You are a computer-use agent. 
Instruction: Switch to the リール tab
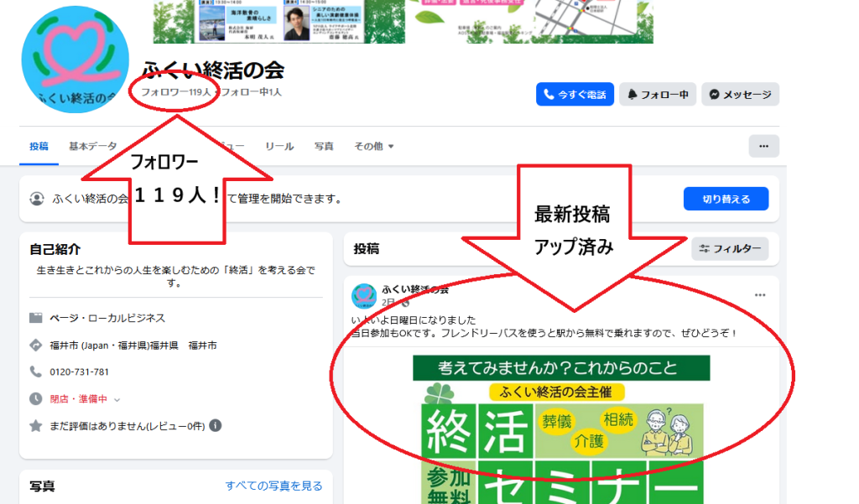coord(279,146)
